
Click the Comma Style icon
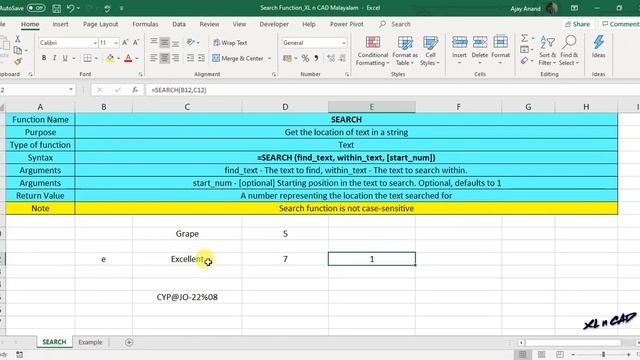click(316, 58)
